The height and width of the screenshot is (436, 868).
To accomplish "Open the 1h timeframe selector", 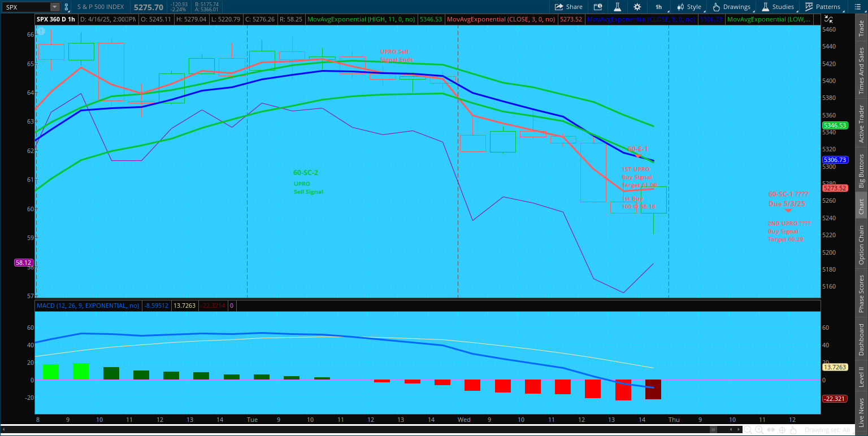I will coord(658,7).
